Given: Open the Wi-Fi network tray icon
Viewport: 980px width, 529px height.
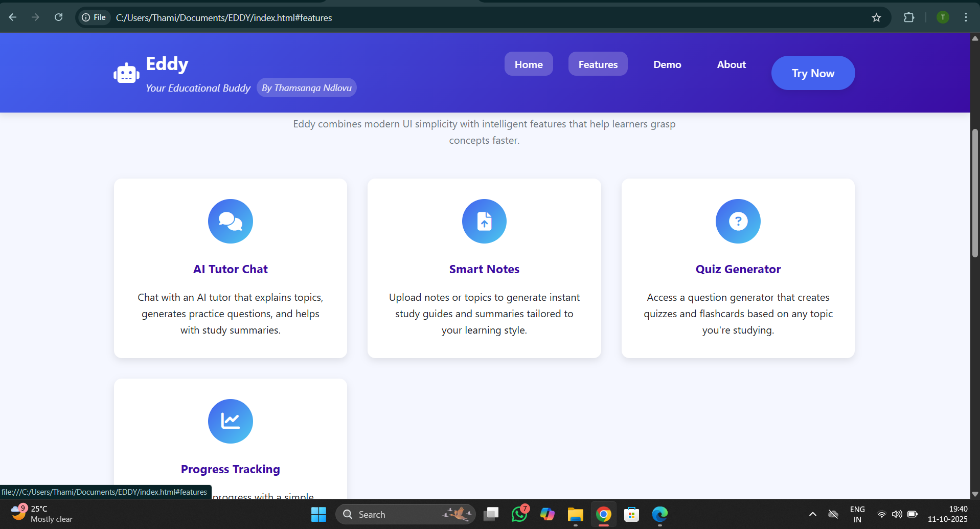Looking at the screenshot, I should pyautogui.click(x=882, y=514).
